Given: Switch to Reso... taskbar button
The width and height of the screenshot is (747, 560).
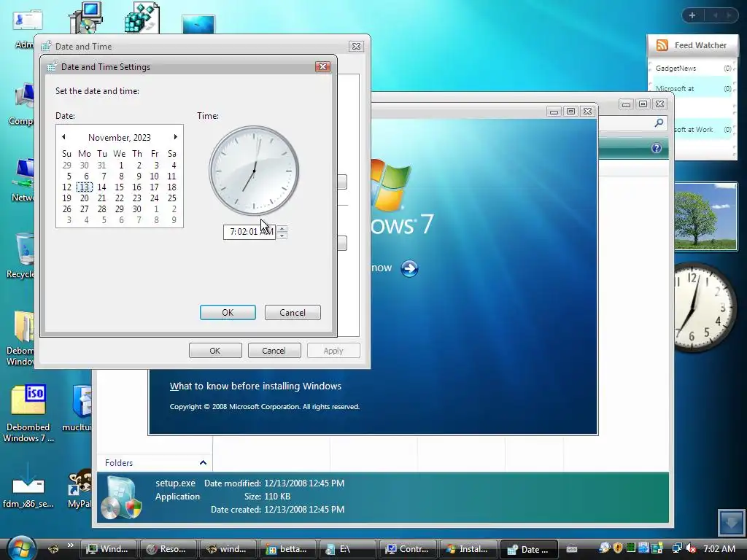Looking at the screenshot, I should 167,549.
